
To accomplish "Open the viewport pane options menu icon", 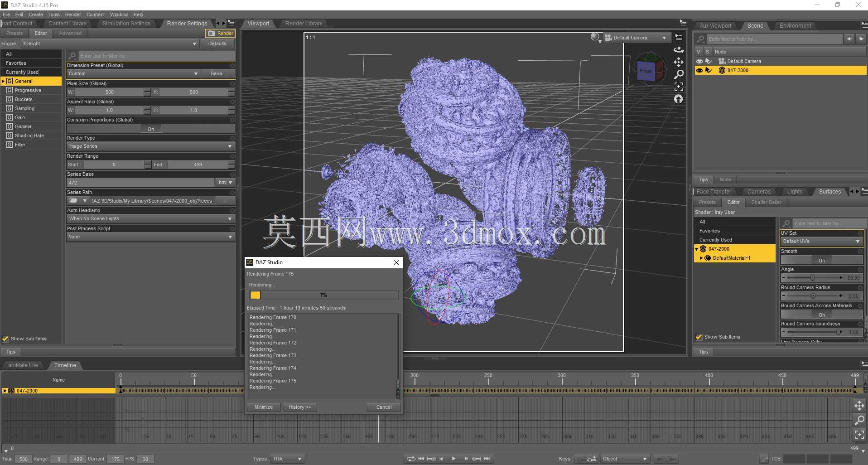I will [x=683, y=23].
